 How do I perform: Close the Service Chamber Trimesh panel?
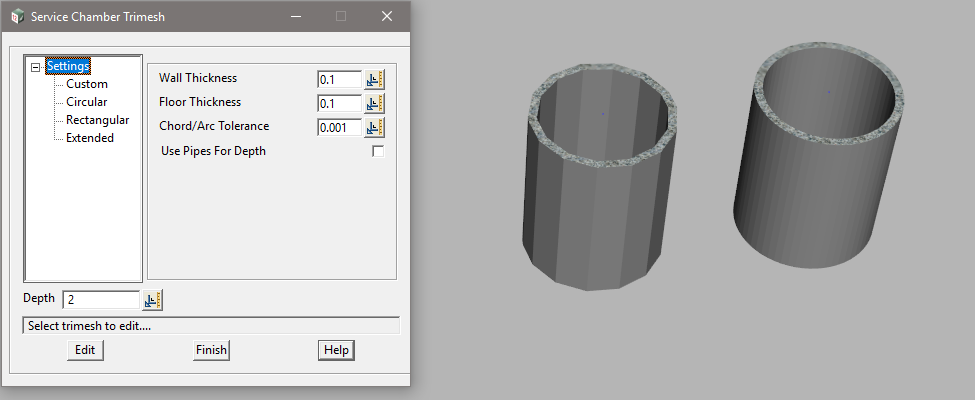pos(387,16)
